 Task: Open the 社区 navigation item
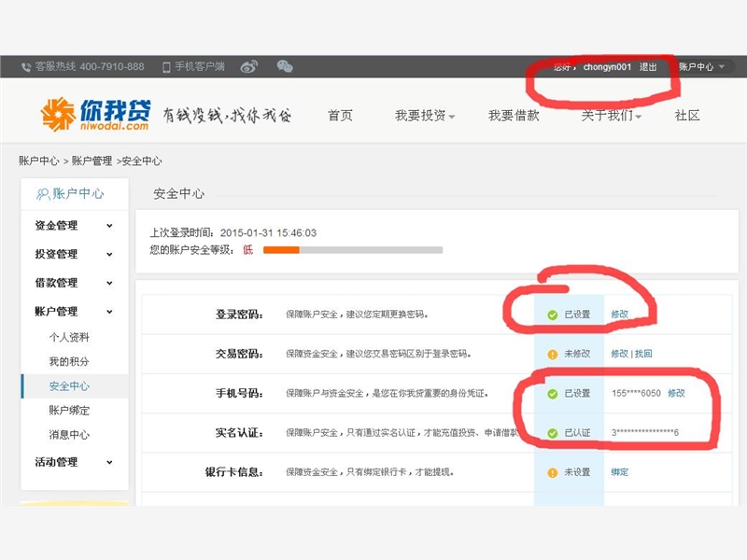(x=687, y=116)
